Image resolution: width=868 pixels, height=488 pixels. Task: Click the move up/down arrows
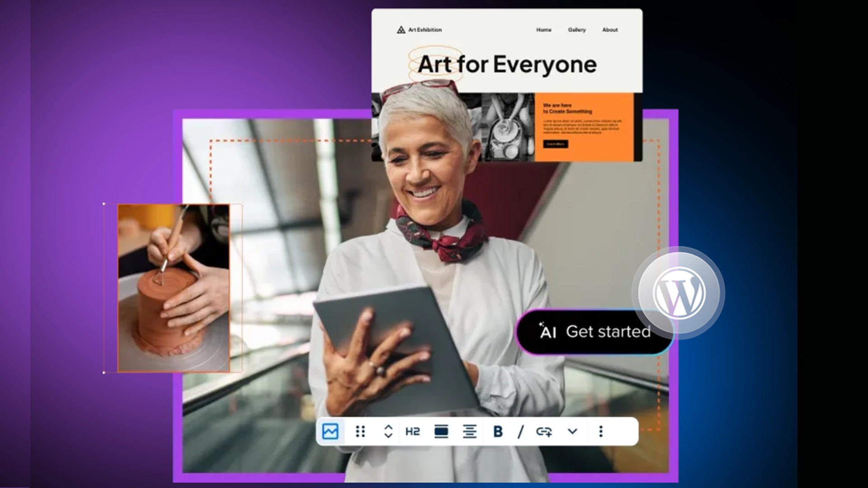[388, 432]
